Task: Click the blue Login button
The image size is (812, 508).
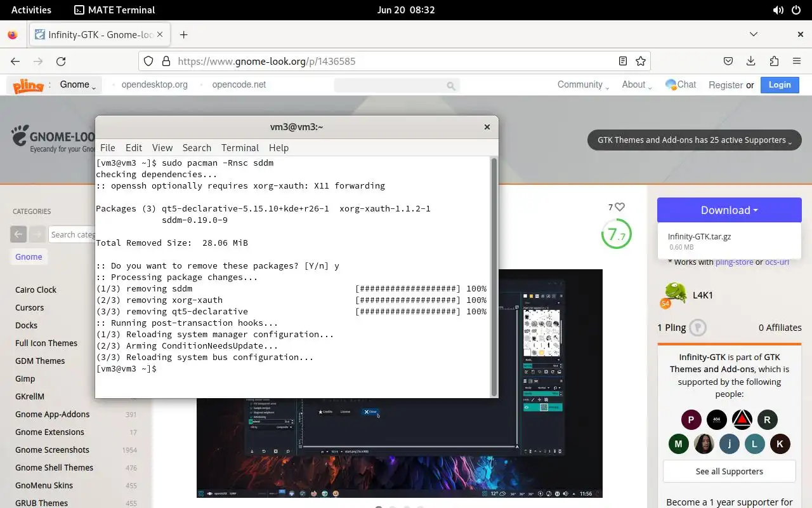Action: (780, 84)
